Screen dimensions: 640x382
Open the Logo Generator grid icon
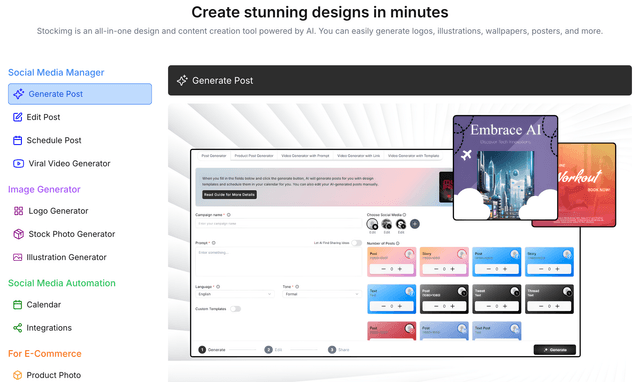18,211
